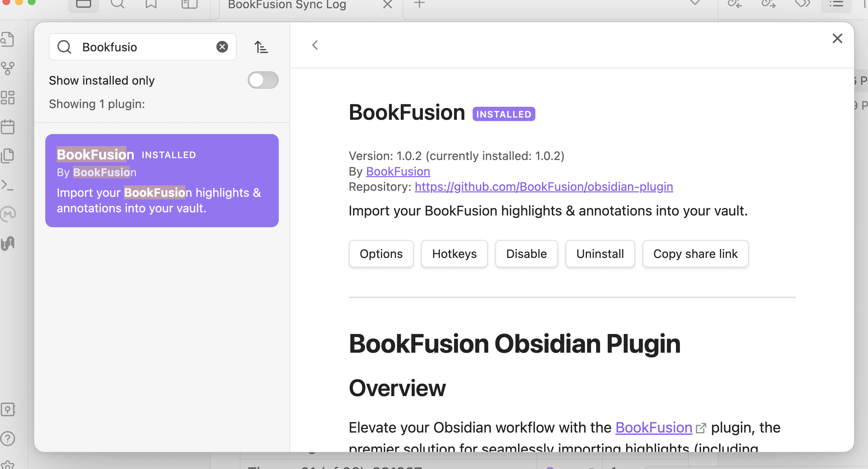The height and width of the screenshot is (469, 868).
Task: Open the plugin's GitHub repository link
Action: coord(543,186)
